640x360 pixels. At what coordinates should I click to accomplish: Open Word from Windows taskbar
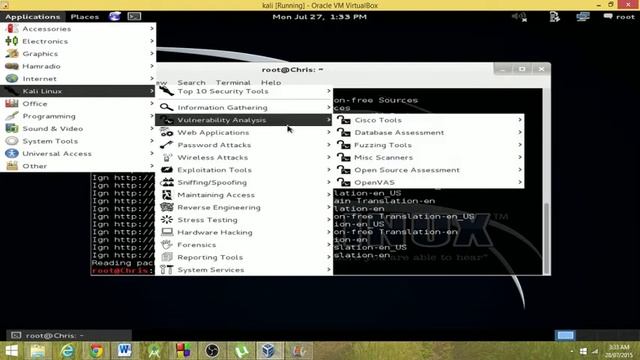coord(124,351)
